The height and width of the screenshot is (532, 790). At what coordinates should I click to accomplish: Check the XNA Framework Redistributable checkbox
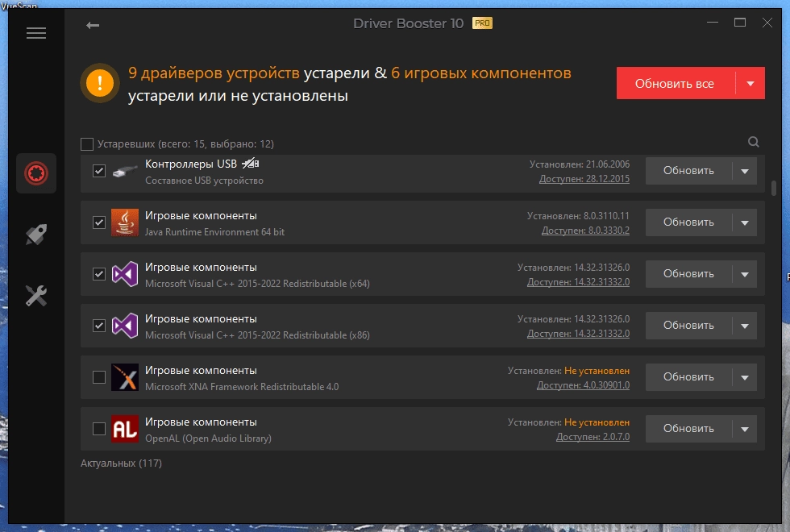tap(98, 377)
